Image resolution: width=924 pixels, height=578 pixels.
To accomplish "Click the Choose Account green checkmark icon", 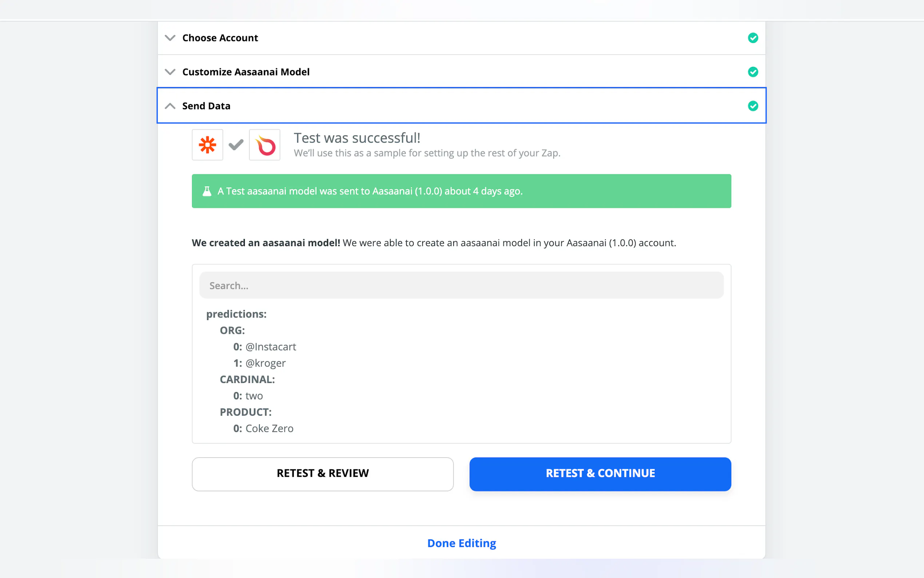I will pos(753,38).
